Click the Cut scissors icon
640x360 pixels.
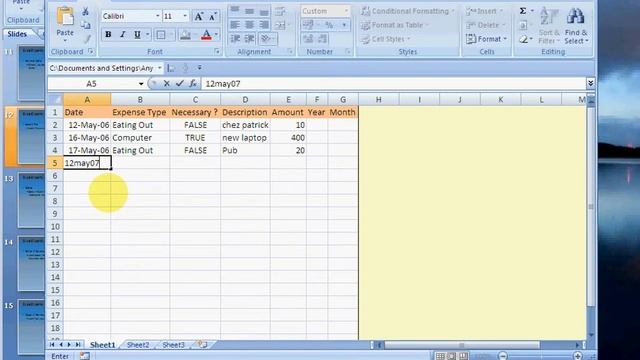coord(85,12)
